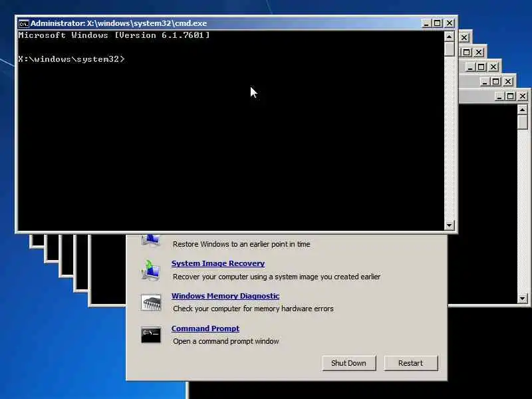Click the front cmd.exe window title bar text
Viewport: 532px width, 399px height.
click(119, 23)
